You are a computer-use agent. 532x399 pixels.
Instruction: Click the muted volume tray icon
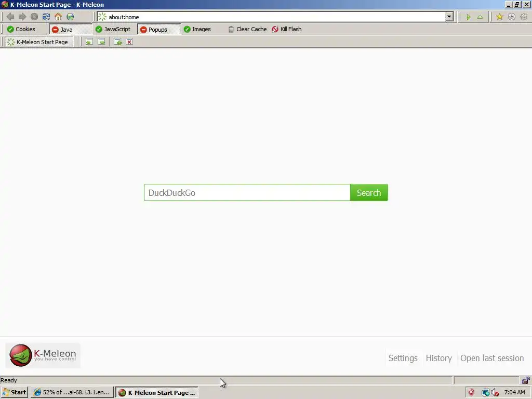[495, 393]
